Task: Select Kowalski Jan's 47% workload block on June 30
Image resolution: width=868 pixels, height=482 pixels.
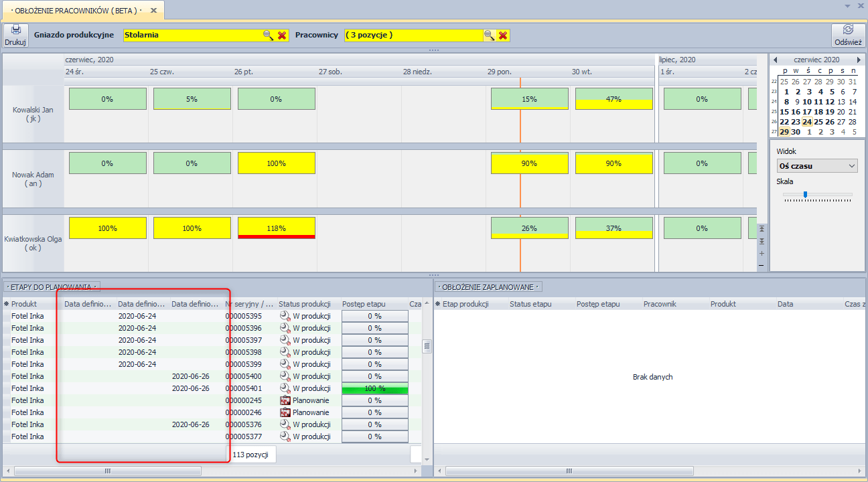Action: pyautogui.click(x=614, y=99)
